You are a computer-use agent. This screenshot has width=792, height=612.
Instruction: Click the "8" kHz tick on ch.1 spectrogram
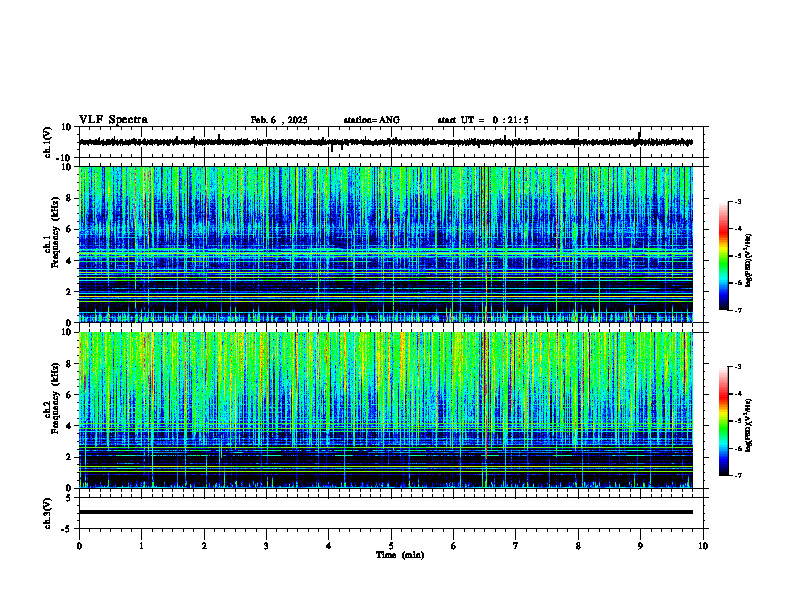[70, 198]
